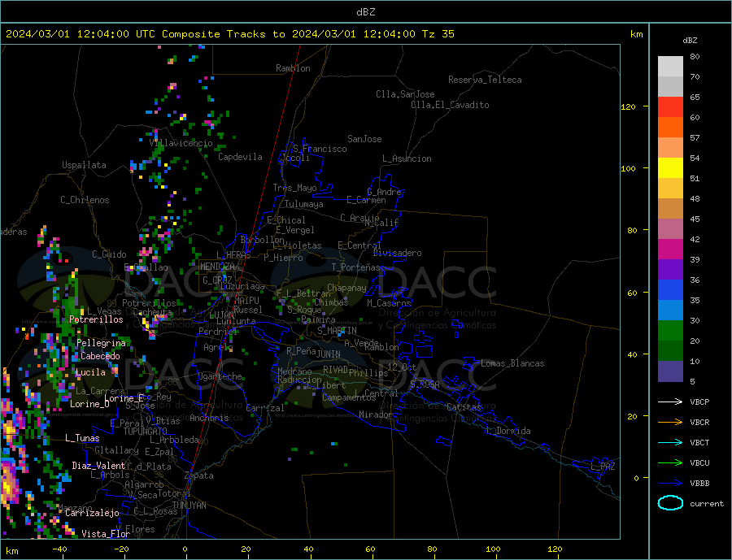The height and width of the screenshot is (560, 732).
Task: Click the Lucila label
Action: (x=90, y=372)
